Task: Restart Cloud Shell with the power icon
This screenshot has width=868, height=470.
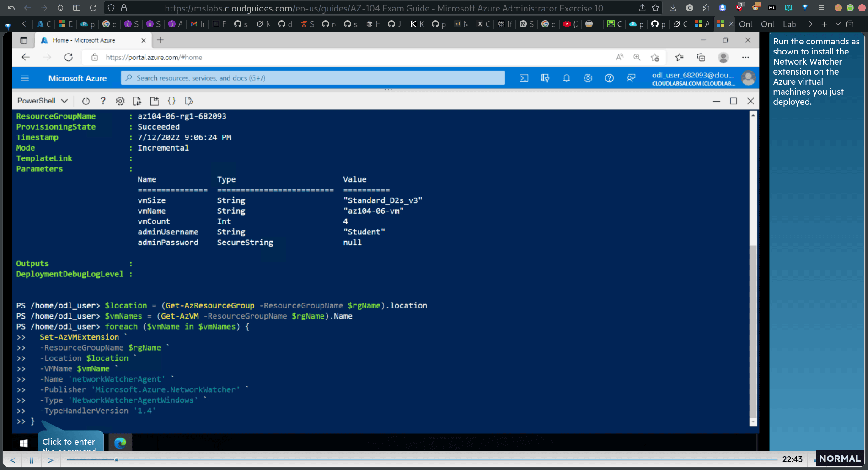Action: coord(86,101)
